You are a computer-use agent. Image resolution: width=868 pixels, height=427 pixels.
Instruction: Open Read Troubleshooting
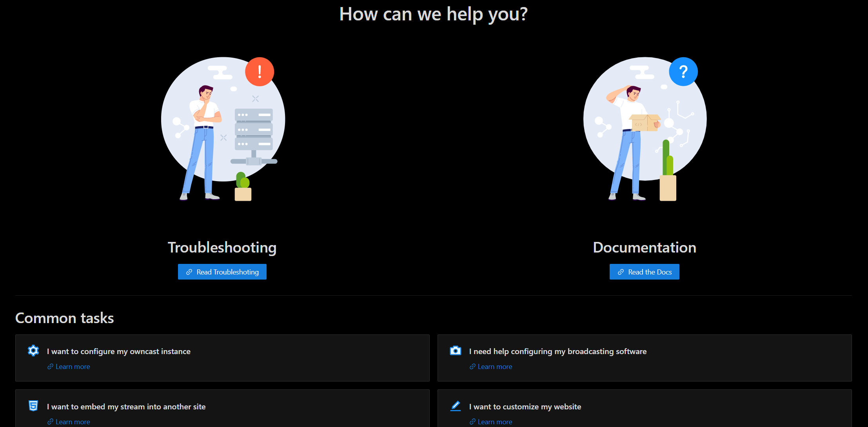pyautogui.click(x=222, y=272)
